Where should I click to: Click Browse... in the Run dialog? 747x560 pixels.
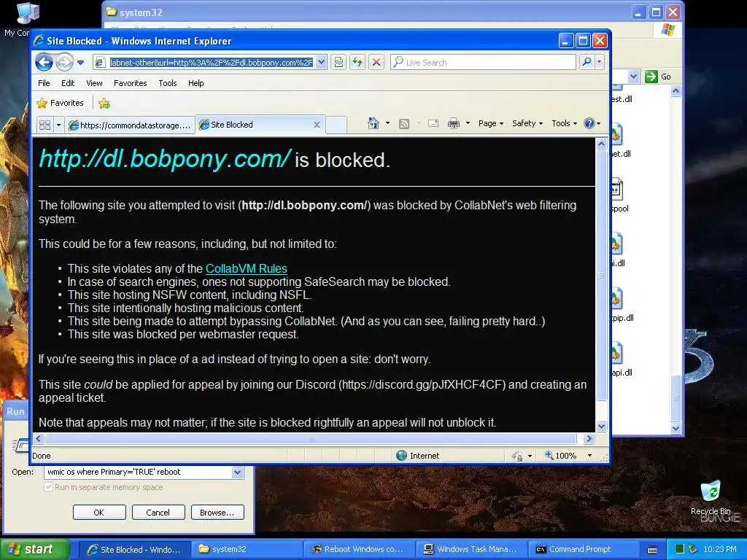point(217,513)
